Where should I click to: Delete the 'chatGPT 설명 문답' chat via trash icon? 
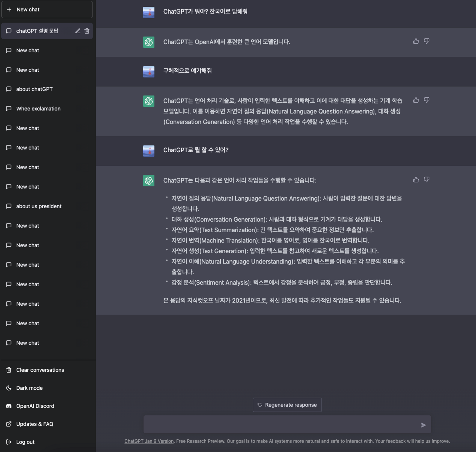coord(87,31)
